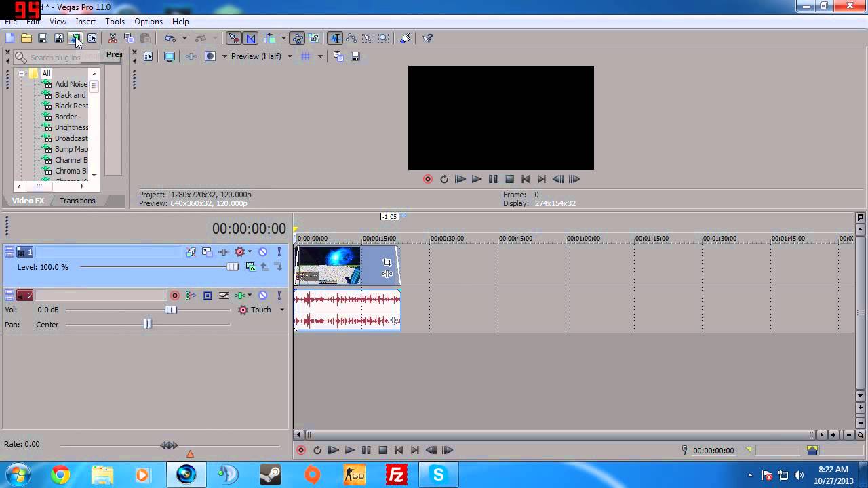Open Track FX on video track 1
Image resolution: width=868 pixels, height=488 pixels.
[x=223, y=252]
